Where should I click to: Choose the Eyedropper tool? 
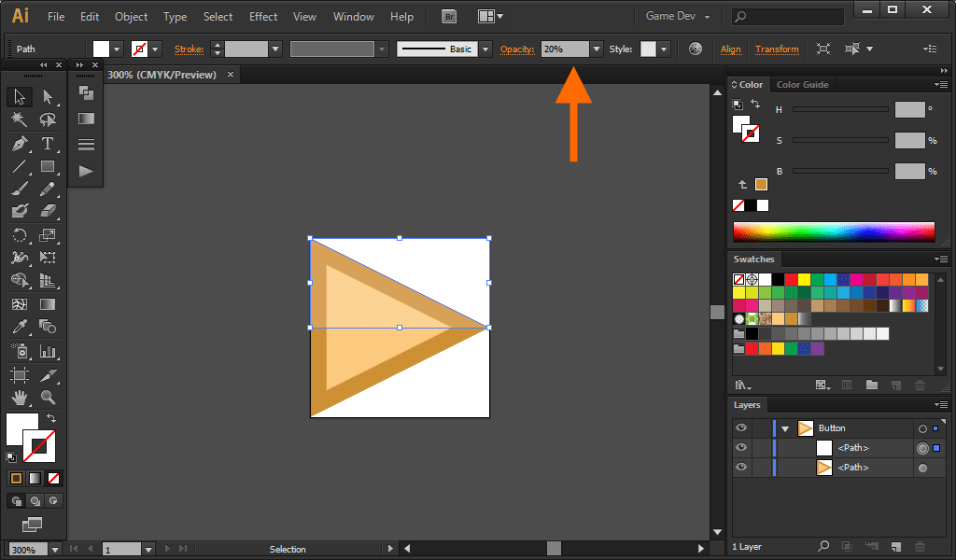18,324
